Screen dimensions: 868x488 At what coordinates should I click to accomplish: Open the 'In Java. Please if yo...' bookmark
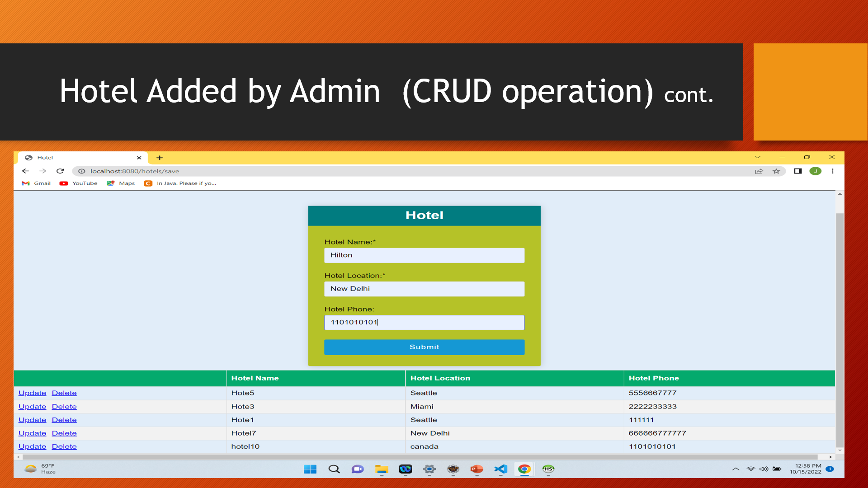click(180, 183)
